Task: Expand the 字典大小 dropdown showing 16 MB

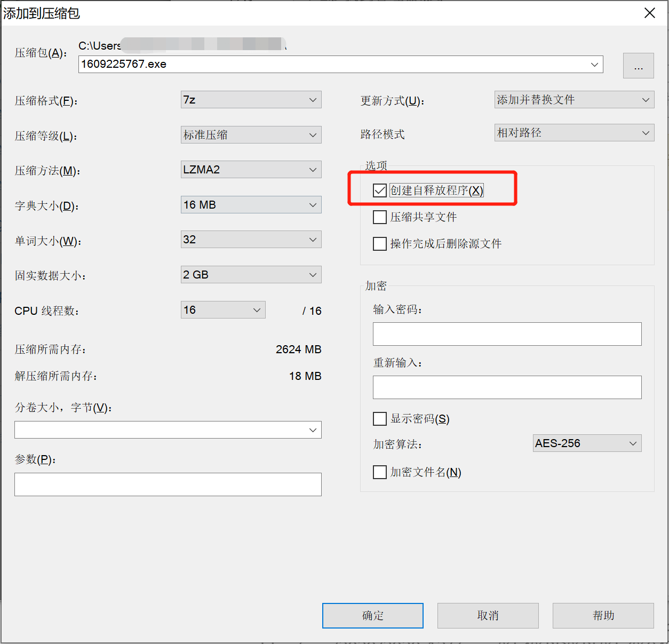Action: [251, 205]
